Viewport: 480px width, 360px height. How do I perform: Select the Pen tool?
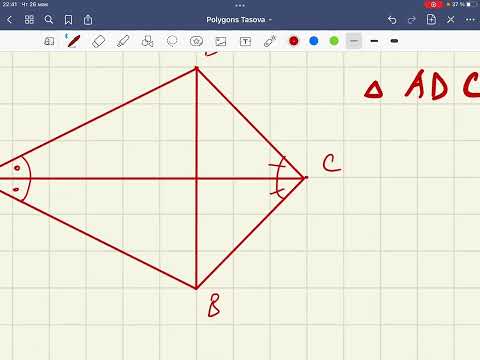tap(73, 41)
